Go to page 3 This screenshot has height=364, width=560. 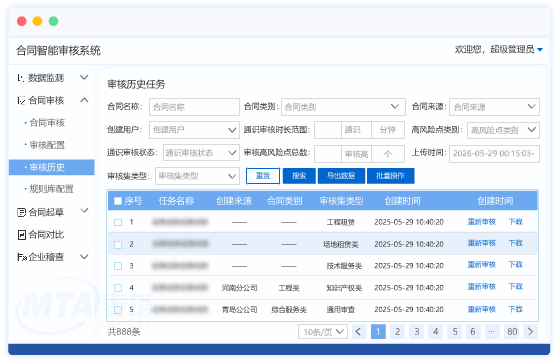tap(416, 332)
